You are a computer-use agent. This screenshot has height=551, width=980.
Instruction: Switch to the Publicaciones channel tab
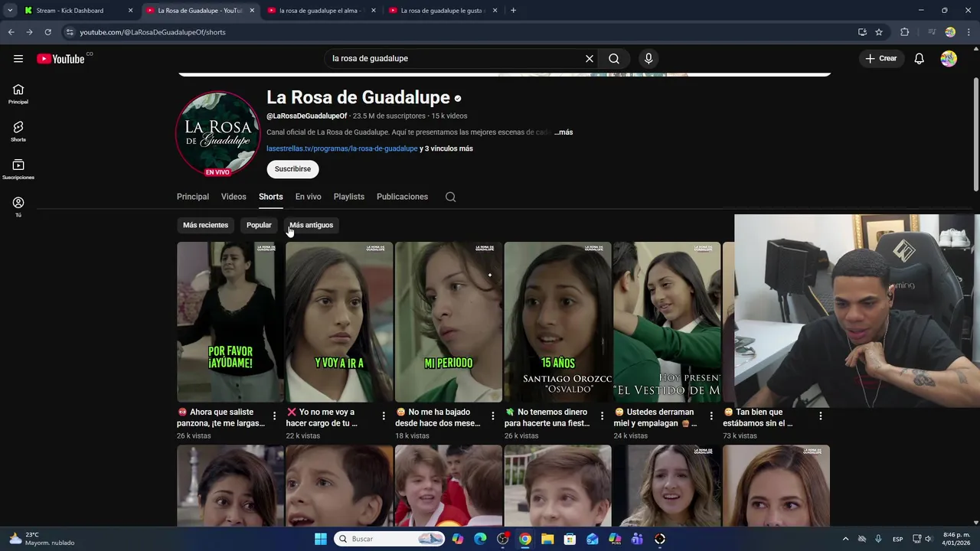pos(402,197)
